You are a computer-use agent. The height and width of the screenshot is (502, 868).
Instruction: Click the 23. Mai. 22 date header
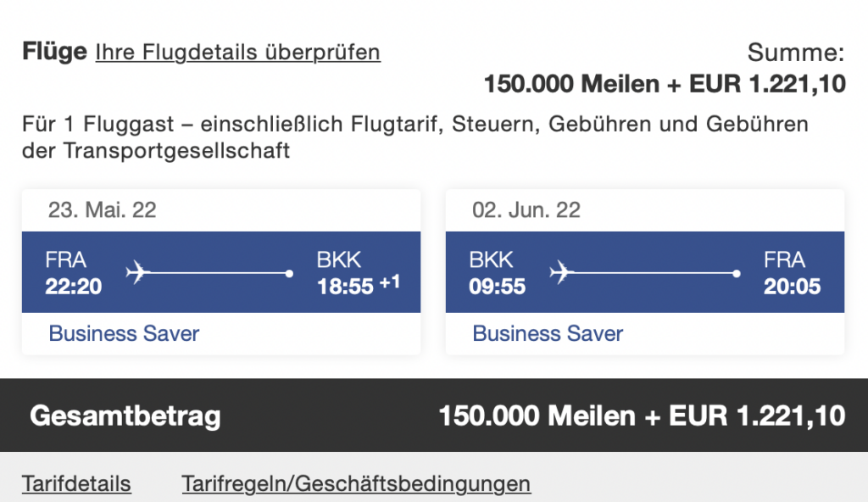(102, 210)
